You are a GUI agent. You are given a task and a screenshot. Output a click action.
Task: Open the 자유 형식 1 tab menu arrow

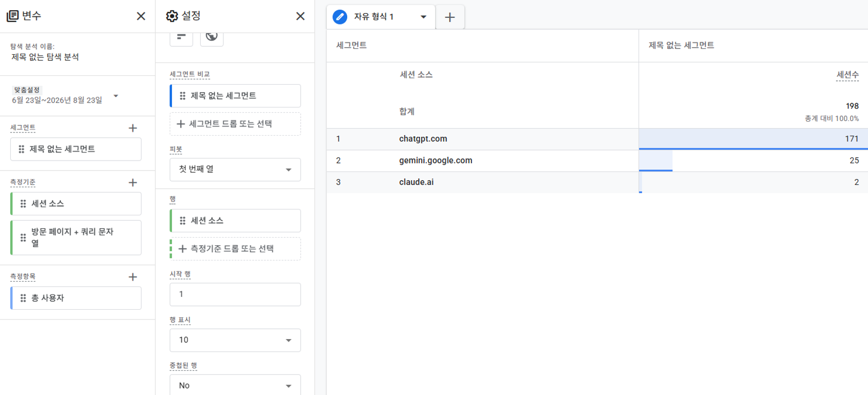[424, 17]
